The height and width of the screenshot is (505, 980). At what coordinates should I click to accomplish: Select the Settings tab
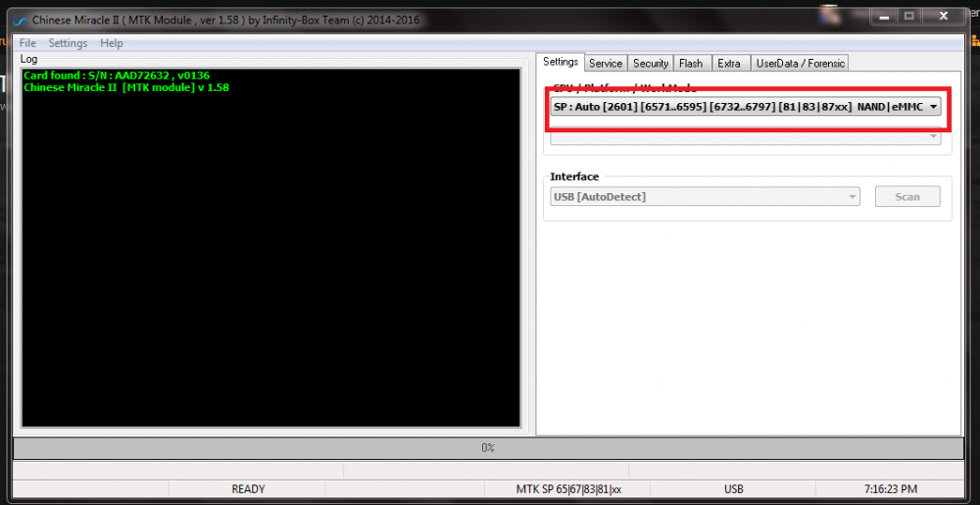tap(560, 62)
